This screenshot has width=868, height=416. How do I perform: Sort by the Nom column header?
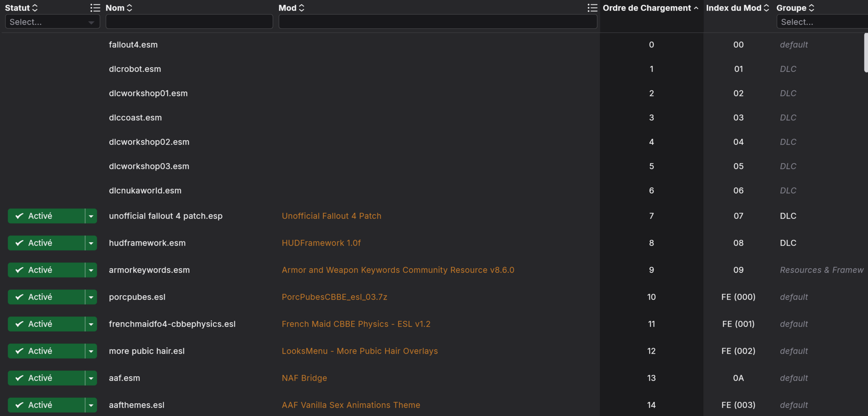tap(119, 8)
